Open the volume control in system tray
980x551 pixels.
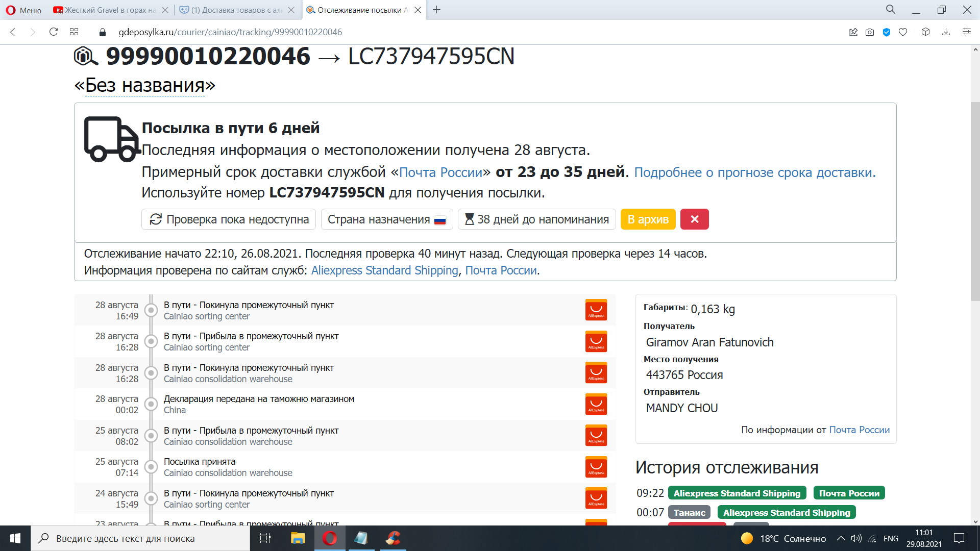856,538
